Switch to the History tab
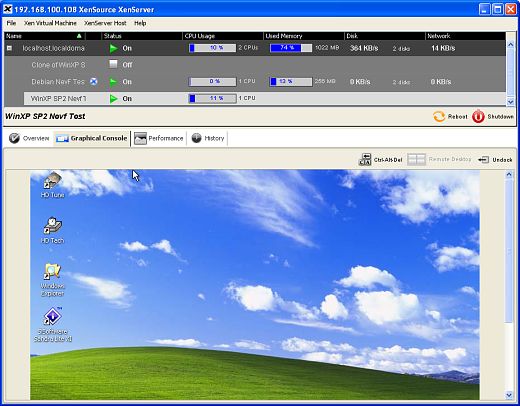The height and width of the screenshot is (406, 520). (x=208, y=138)
